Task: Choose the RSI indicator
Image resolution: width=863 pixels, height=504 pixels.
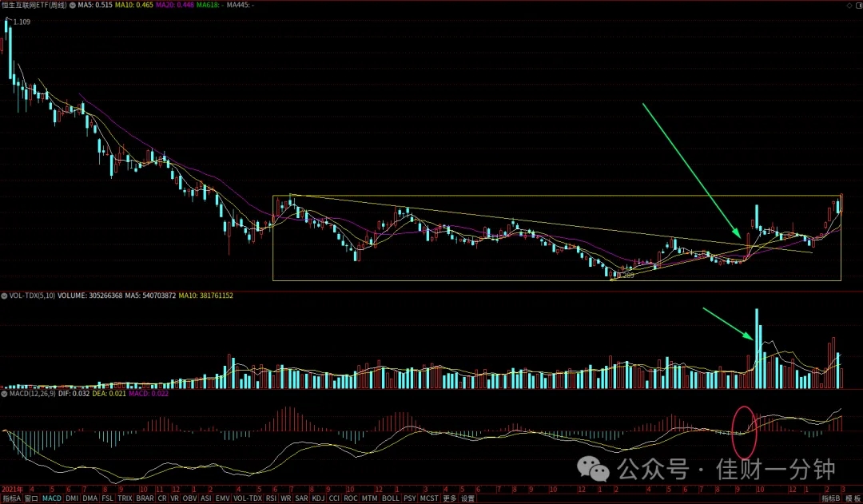Action: click(x=271, y=498)
